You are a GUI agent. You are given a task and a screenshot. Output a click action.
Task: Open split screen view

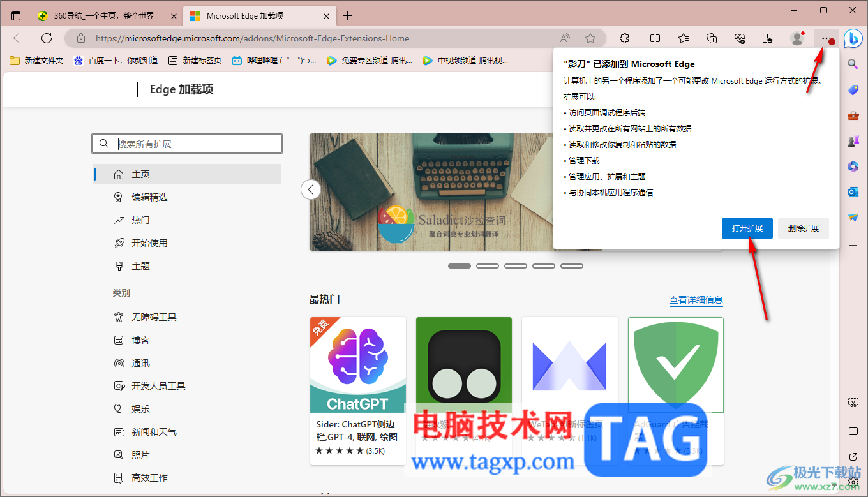[655, 38]
